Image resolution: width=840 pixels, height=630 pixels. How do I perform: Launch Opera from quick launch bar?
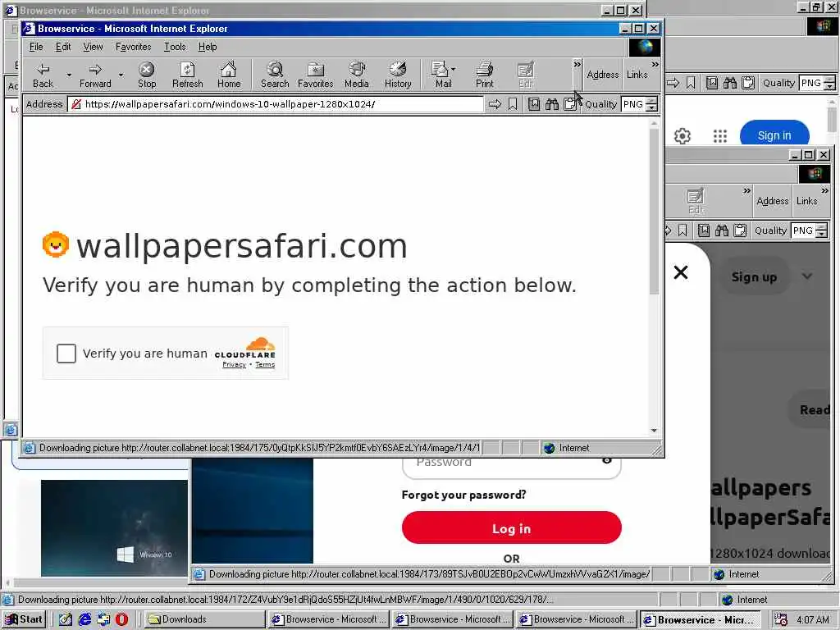coord(122,619)
